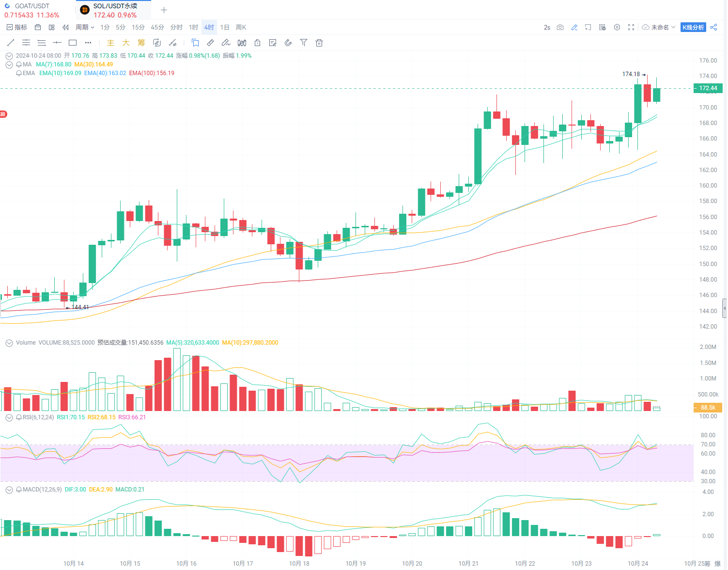The image size is (728, 570).
Task: Click the add window frame icon
Action: tap(588, 27)
